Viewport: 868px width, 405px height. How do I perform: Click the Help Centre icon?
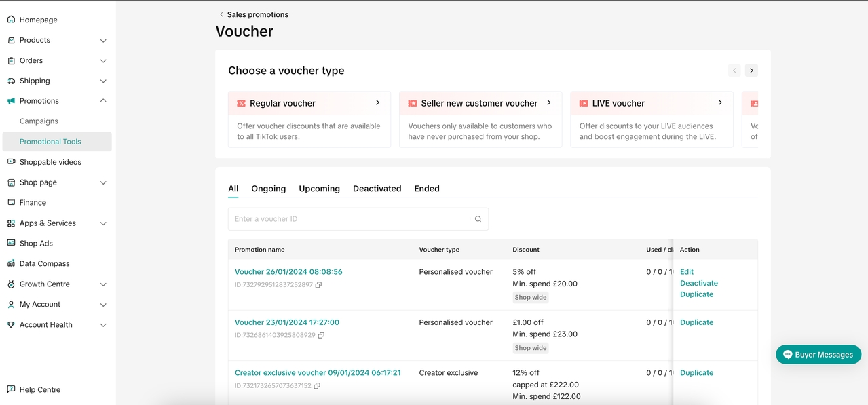[11, 389]
